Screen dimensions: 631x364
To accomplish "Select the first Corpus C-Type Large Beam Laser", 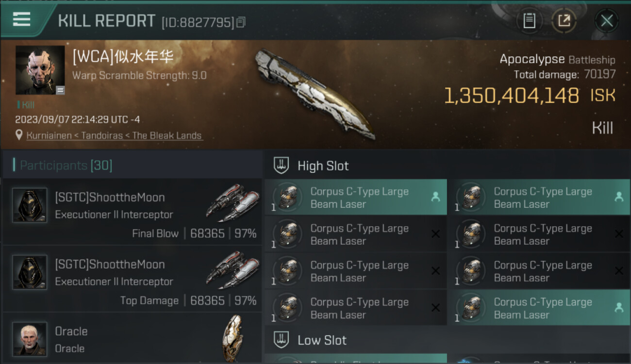I will coord(356,198).
